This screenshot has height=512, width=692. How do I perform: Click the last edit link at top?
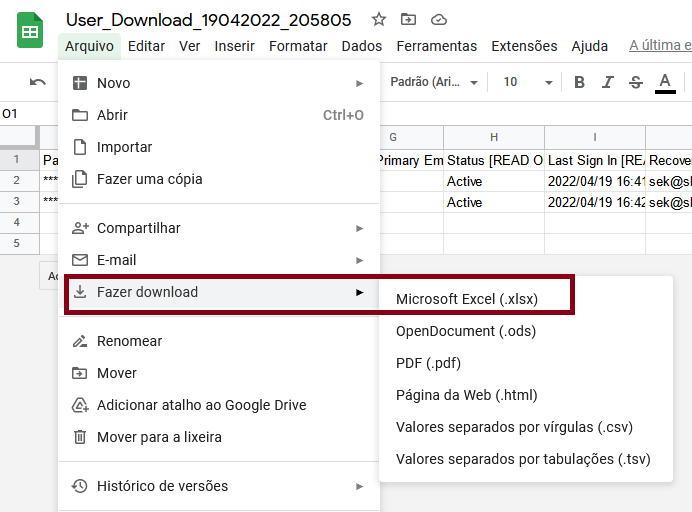[x=660, y=46]
